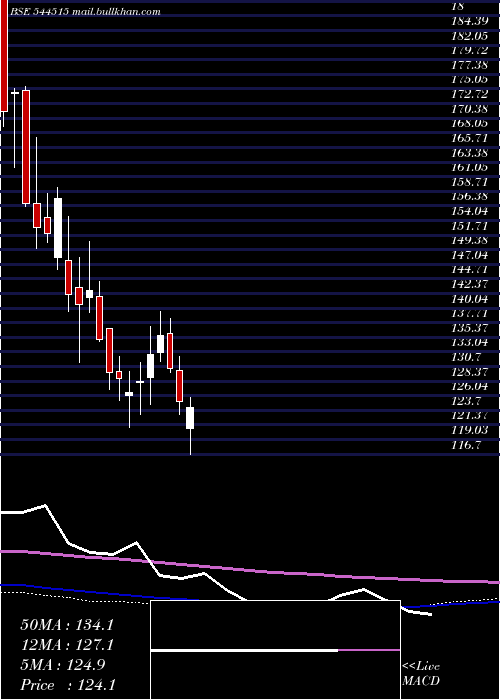The image size is (500, 700).
Task: Click the <<Live MACD label
Action: click(x=421, y=673)
